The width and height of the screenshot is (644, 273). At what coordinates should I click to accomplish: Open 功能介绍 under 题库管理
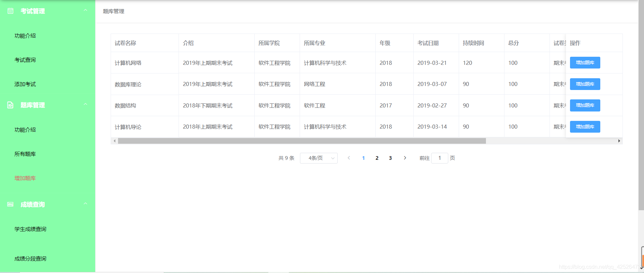pyautogui.click(x=25, y=130)
